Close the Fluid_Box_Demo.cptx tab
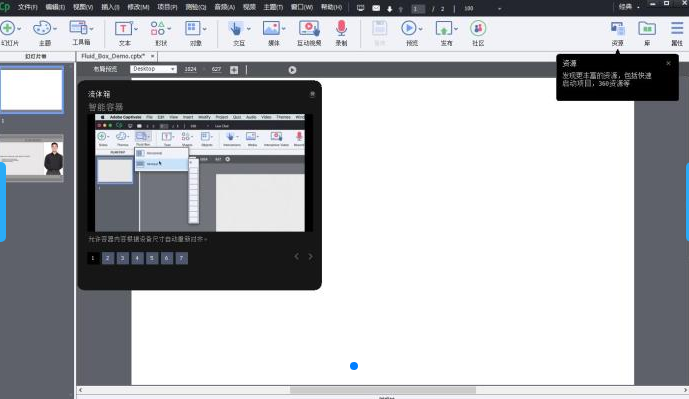Screen dimensions: 689x399 [x=152, y=56]
